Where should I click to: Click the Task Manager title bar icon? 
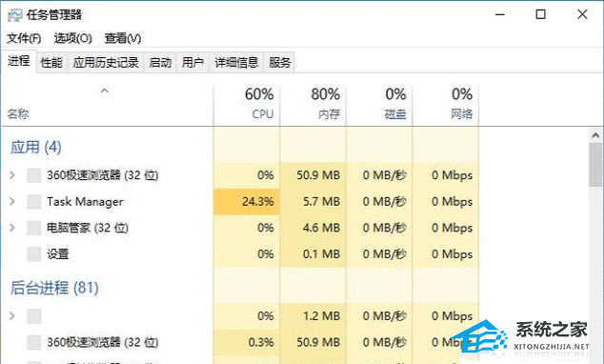click(14, 15)
